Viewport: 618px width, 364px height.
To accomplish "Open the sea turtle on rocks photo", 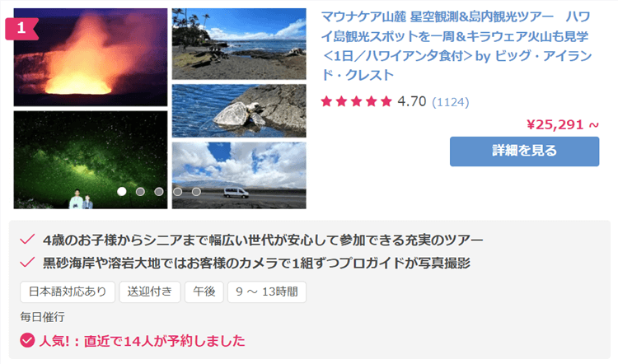I will 239,110.
